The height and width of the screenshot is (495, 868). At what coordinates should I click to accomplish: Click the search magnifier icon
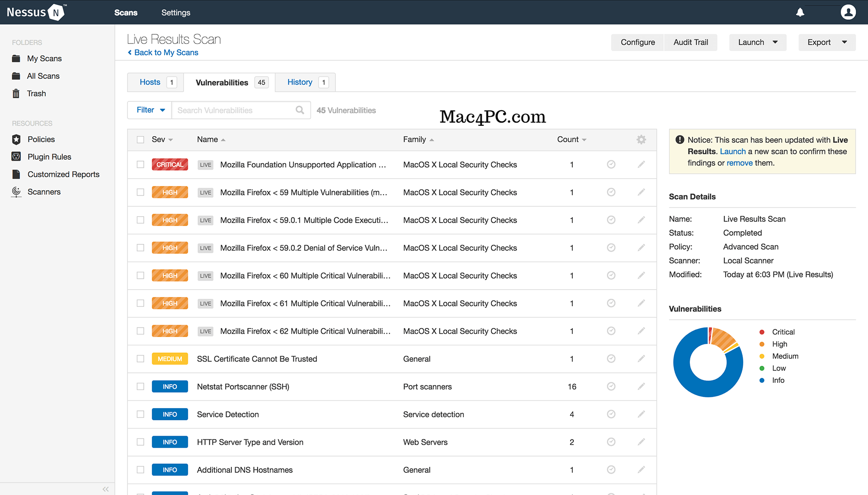300,110
